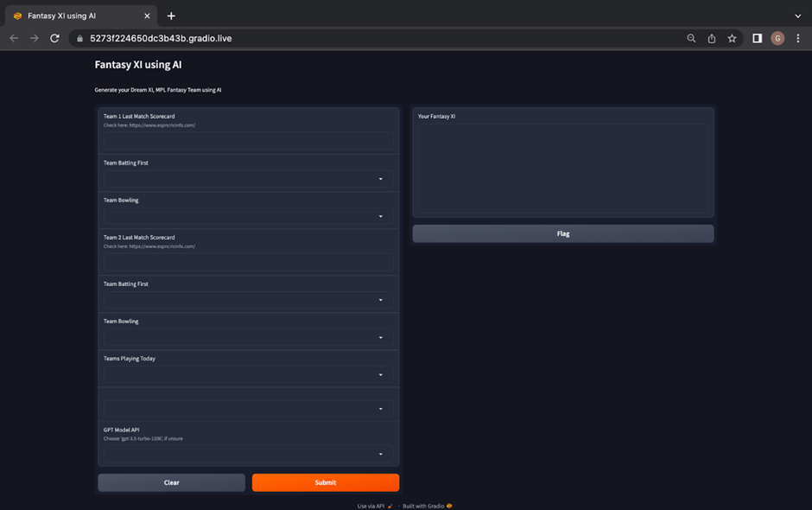812x510 pixels.
Task: Open Team 1's Team Batting First dropdown
Action: coord(248,179)
